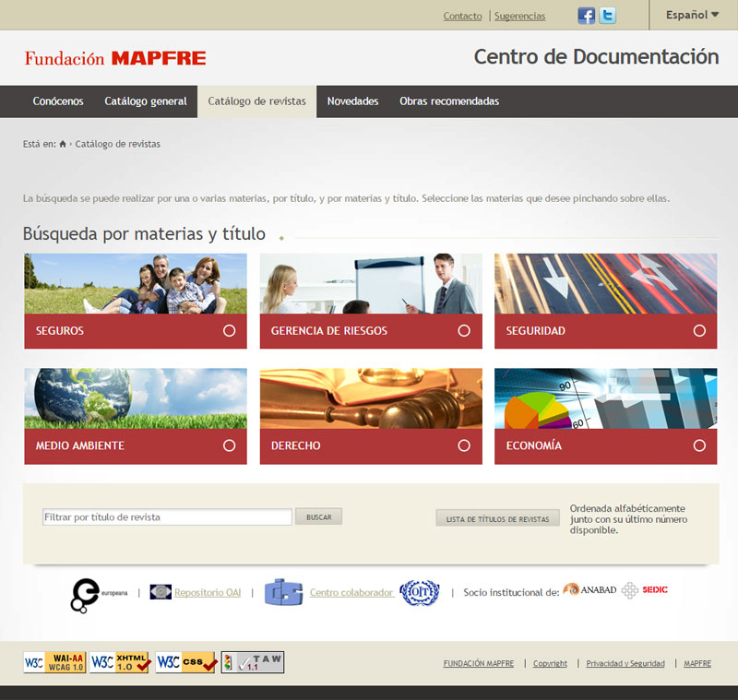Open the Catálogo general menu item
Image resolution: width=738 pixels, height=700 pixels.
pos(146,101)
